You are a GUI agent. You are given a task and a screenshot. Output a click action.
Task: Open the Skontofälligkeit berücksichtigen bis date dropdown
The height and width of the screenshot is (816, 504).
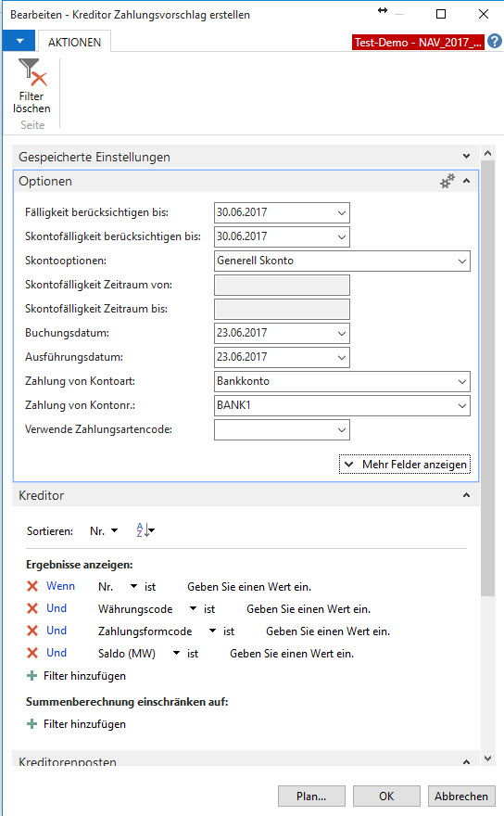coord(341,236)
